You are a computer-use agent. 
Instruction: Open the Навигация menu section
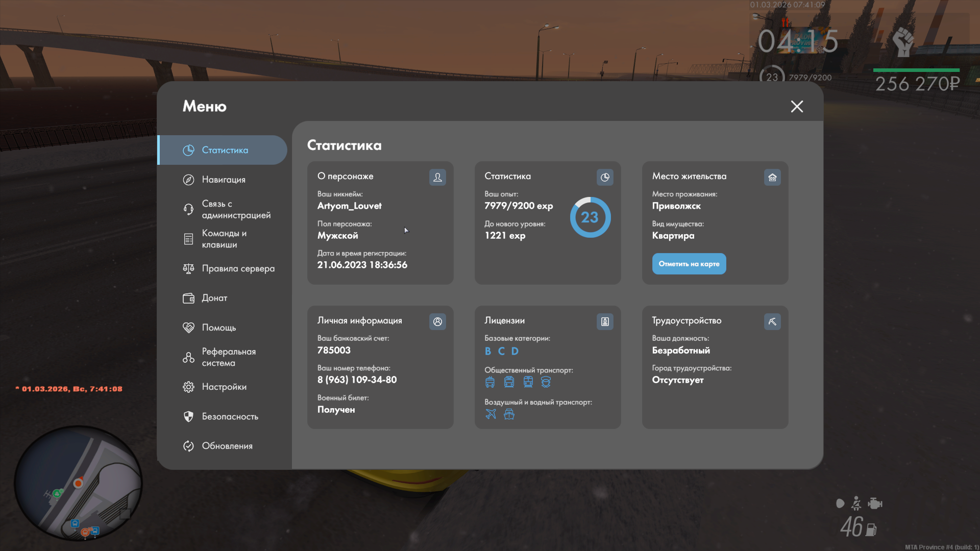coord(223,180)
